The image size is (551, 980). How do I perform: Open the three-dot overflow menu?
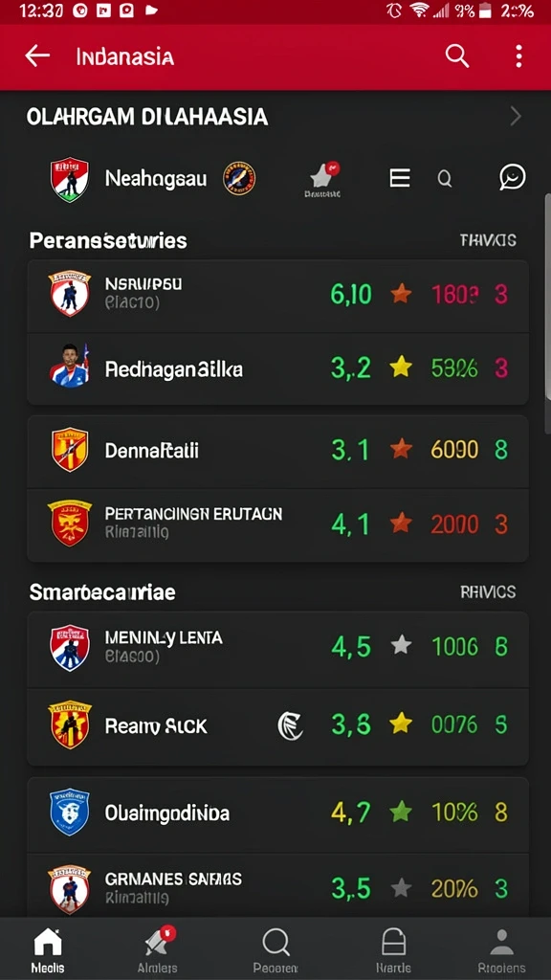coord(518,56)
